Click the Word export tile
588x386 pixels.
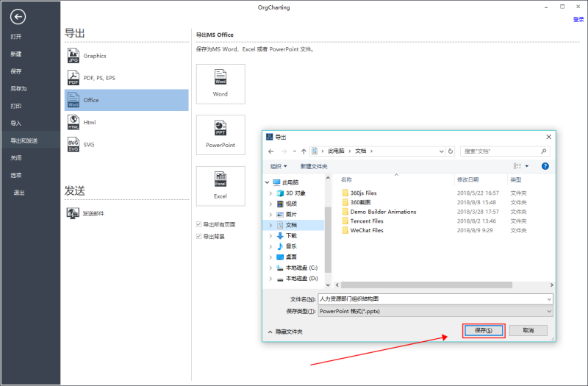[x=220, y=83]
